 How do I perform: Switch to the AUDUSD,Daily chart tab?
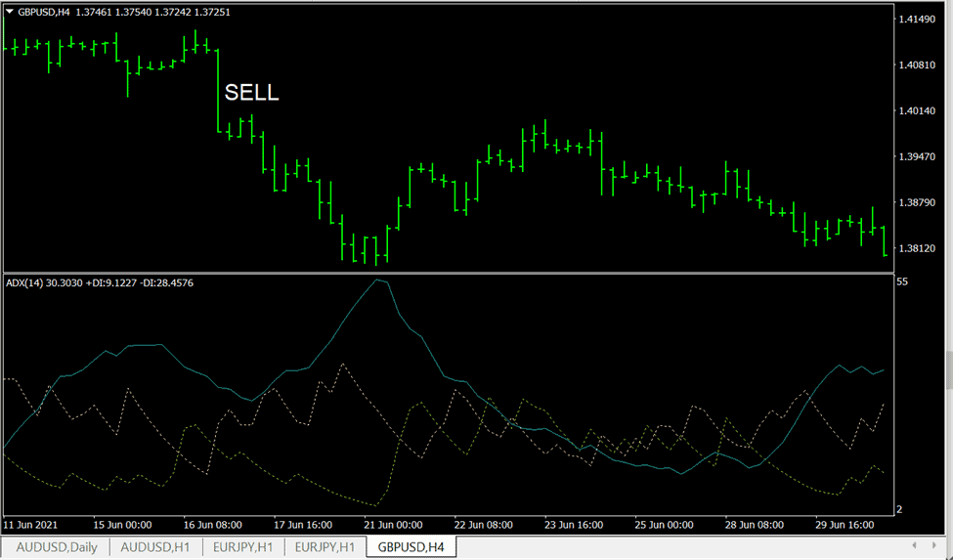point(56,546)
